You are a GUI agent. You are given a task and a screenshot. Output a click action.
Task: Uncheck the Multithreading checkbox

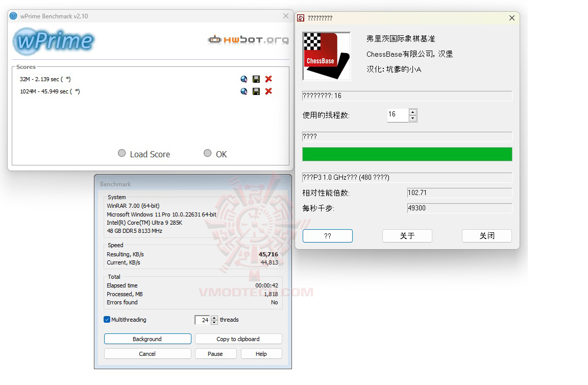[x=107, y=320]
